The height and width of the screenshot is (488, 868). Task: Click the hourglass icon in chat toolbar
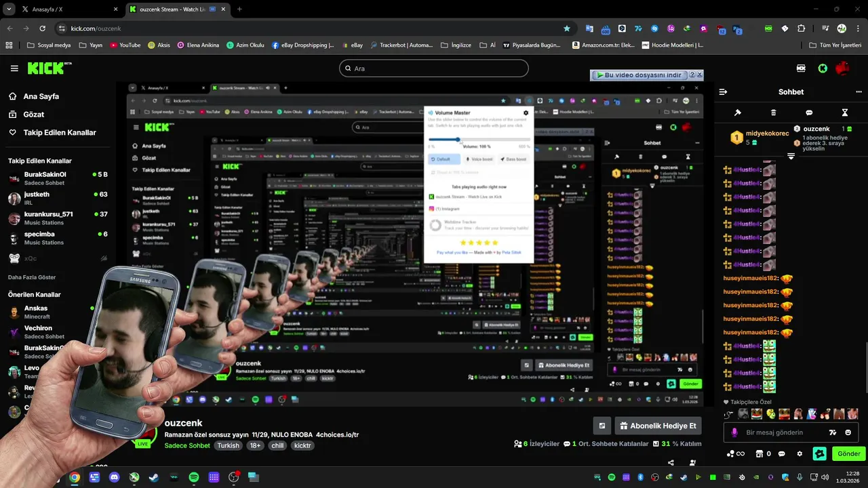click(845, 113)
